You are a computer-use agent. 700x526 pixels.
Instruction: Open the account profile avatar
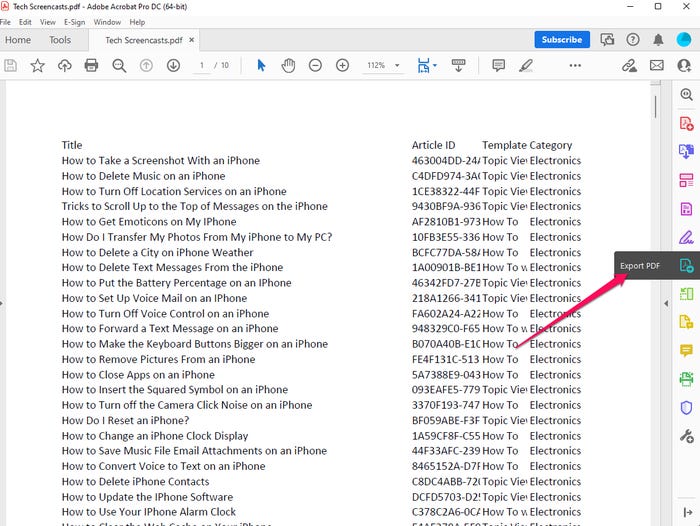click(684, 40)
